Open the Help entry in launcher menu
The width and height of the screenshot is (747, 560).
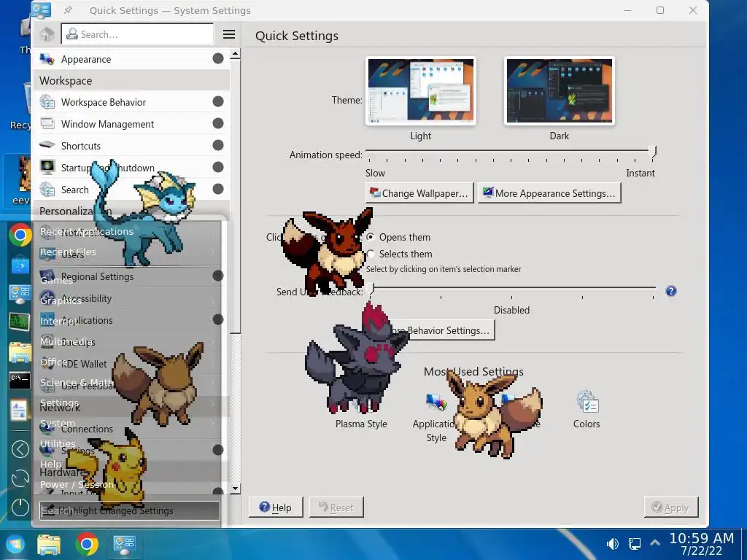128,464
